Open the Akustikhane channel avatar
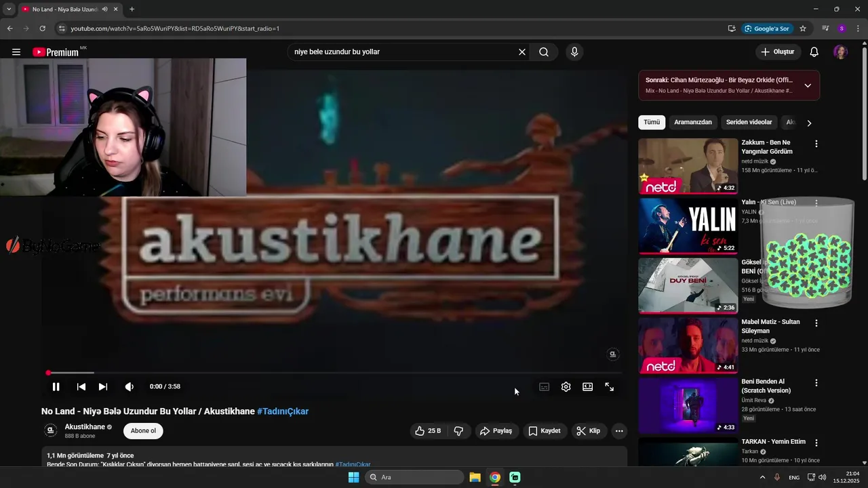 pyautogui.click(x=50, y=431)
